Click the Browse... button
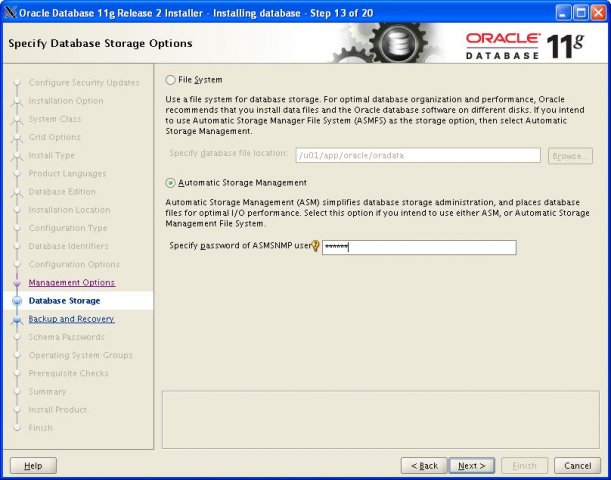This screenshot has width=611, height=480. (x=570, y=156)
